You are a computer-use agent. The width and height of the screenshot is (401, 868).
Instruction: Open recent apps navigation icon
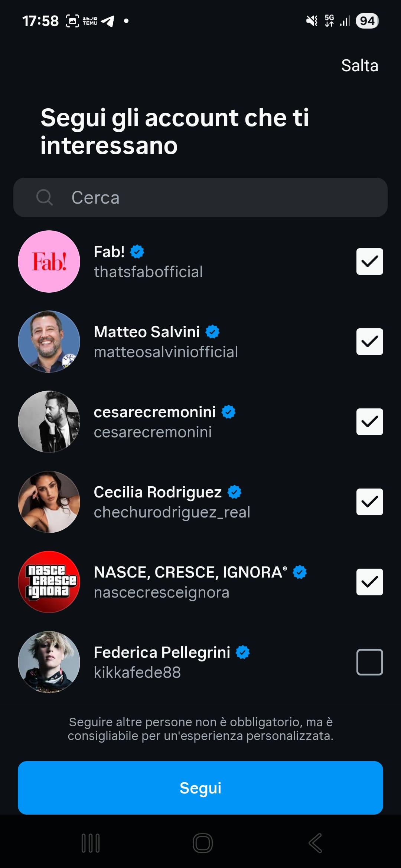[91, 843]
